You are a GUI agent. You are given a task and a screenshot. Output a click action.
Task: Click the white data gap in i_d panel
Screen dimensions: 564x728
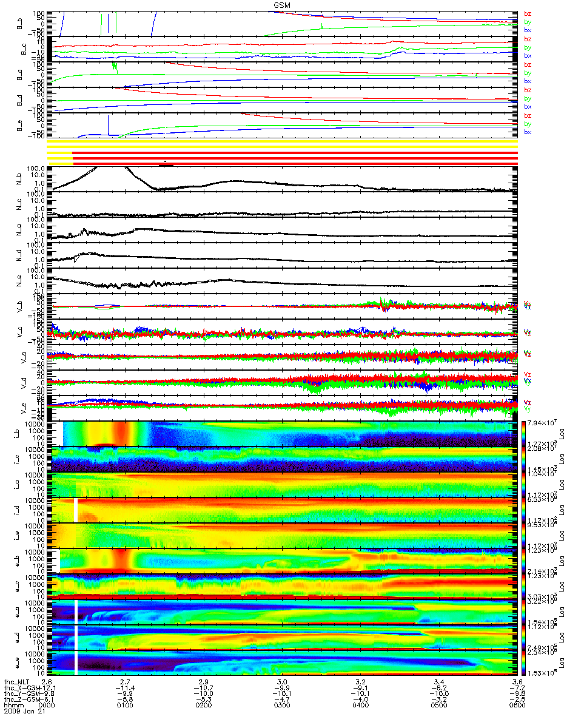pos(76,510)
